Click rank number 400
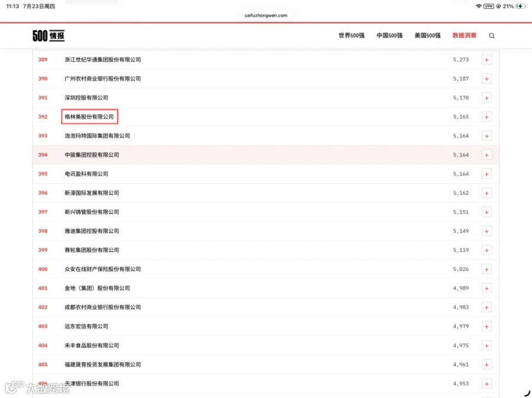This screenshot has width=532, height=398. [43, 269]
